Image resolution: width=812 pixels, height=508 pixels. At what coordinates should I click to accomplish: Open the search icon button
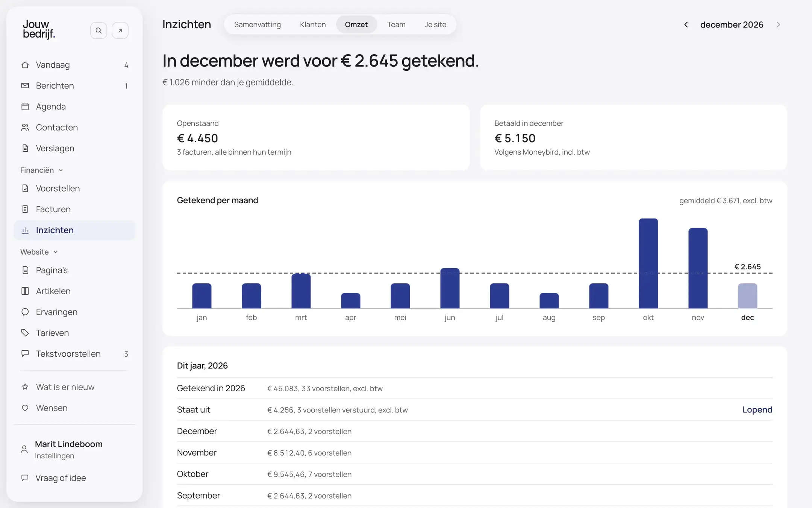point(98,30)
